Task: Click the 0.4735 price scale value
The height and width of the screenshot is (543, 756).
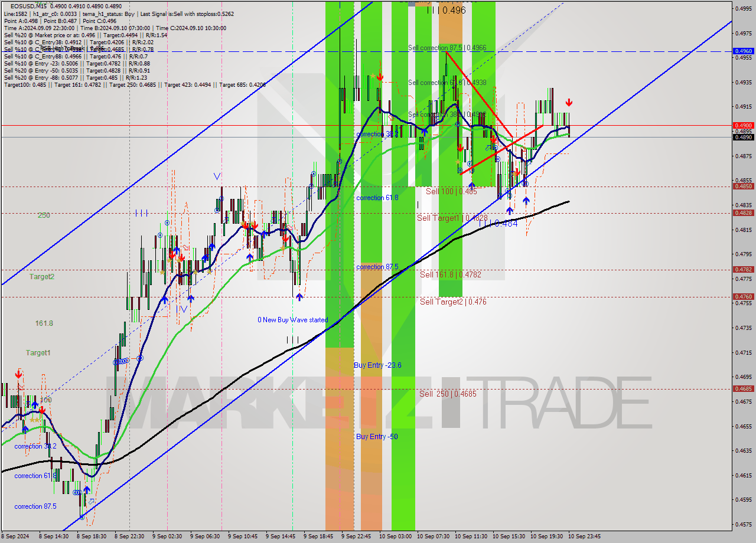Action: click(x=743, y=328)
